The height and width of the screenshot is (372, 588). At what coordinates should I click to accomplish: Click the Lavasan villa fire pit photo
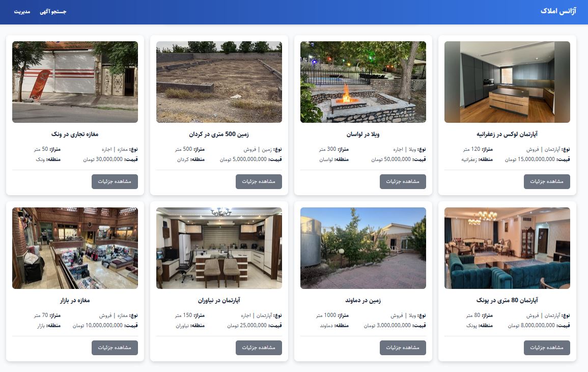pos(363,82)
